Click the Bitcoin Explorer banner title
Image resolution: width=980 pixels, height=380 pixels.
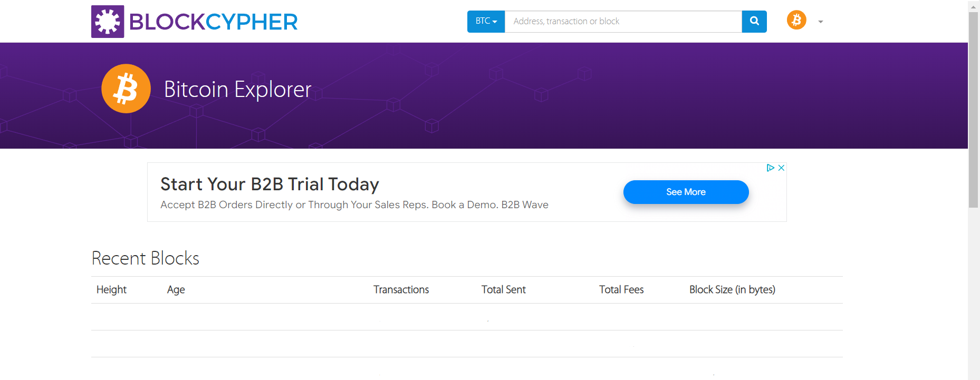(238, 90)
